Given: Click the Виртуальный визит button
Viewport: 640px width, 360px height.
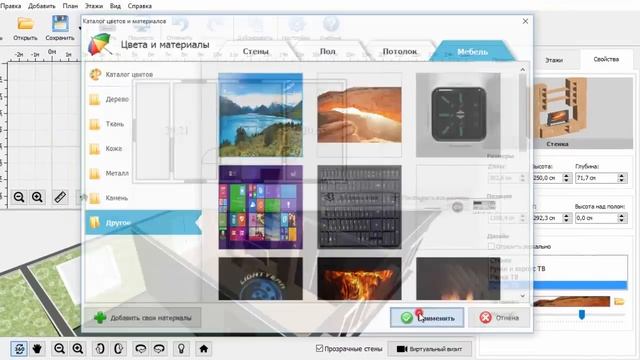Looking at the screenshot, I should point(430,349).
